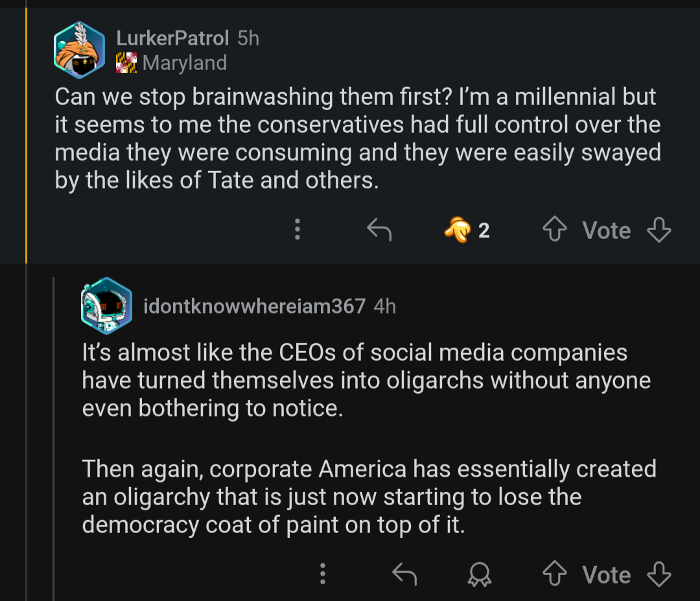Open more options on idontknowwhereiam367's comment
The height and width of the screenshot is (601, 700).
(323, 574)
